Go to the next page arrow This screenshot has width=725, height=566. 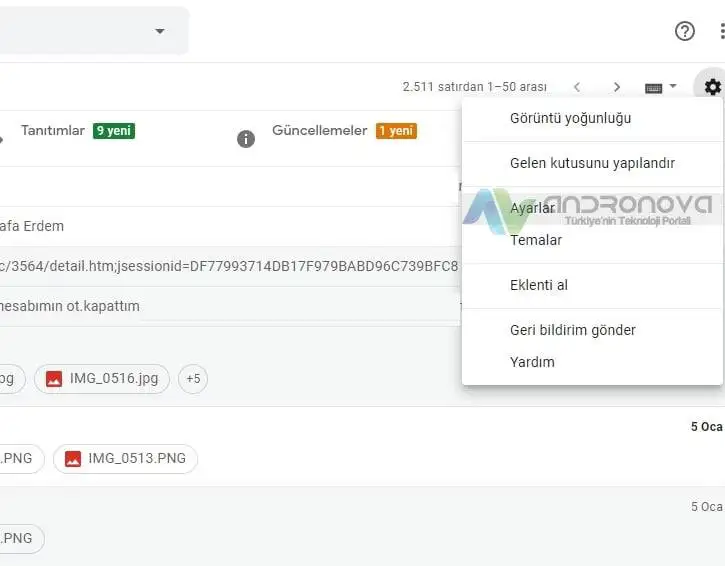(616, 87)
